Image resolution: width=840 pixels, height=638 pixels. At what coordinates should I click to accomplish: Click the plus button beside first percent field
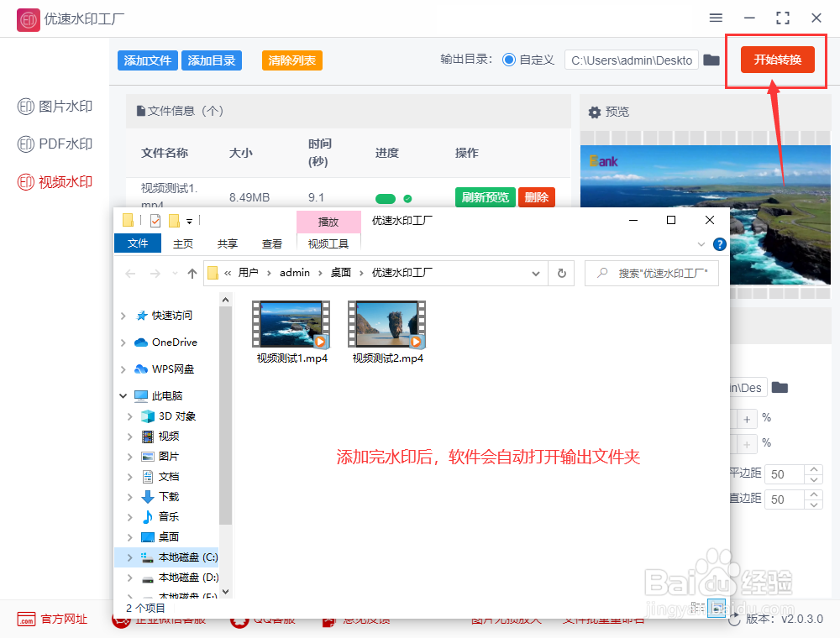pyautogui.click(x=747, y=419)
